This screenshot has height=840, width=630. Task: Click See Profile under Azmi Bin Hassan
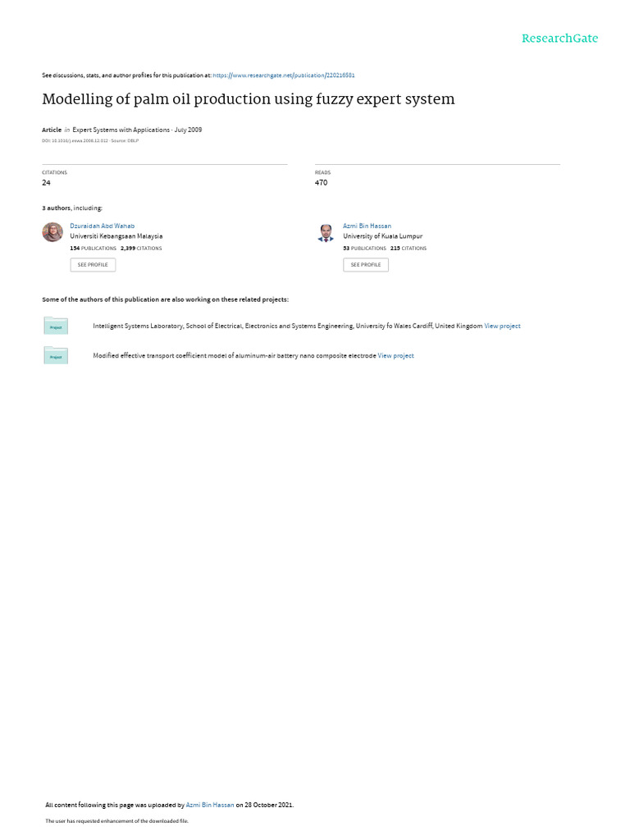[366, 265]
